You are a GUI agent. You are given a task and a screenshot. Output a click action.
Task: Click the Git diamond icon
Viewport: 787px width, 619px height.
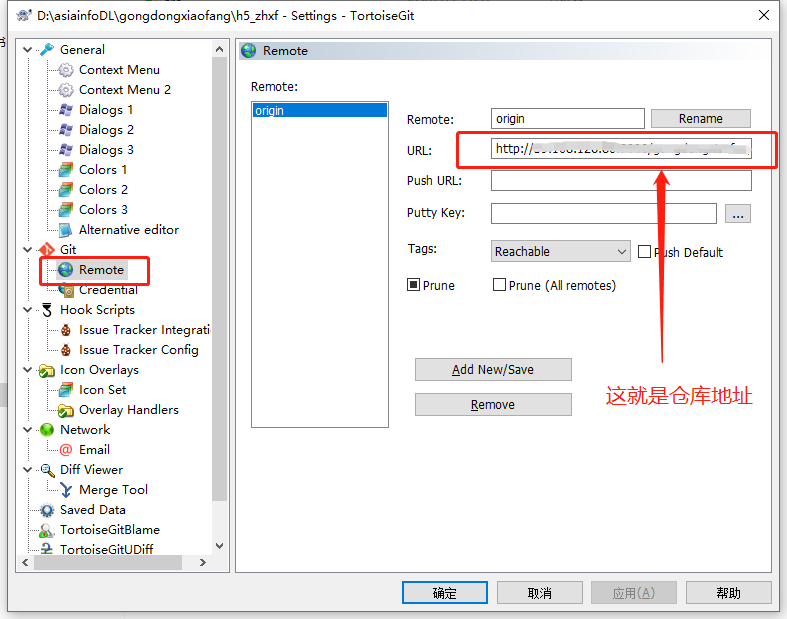(47, 250)
